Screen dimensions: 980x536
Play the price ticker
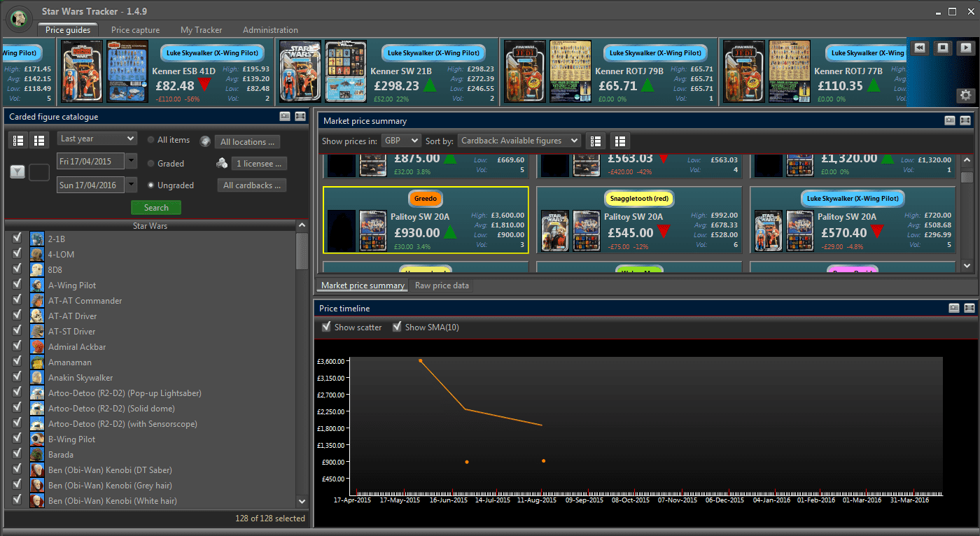pyautogui.click(x=966, y=48)
